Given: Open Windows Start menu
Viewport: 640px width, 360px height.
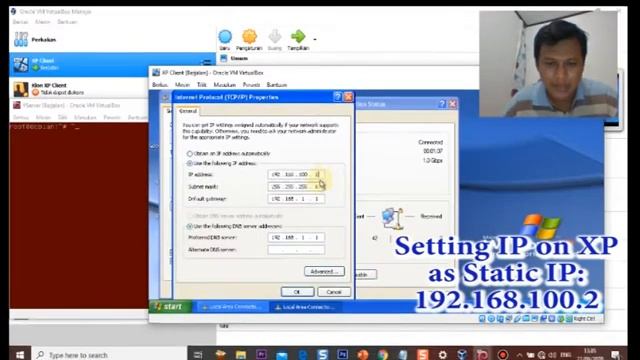Looking at the screenshot, I should (20, 355).
